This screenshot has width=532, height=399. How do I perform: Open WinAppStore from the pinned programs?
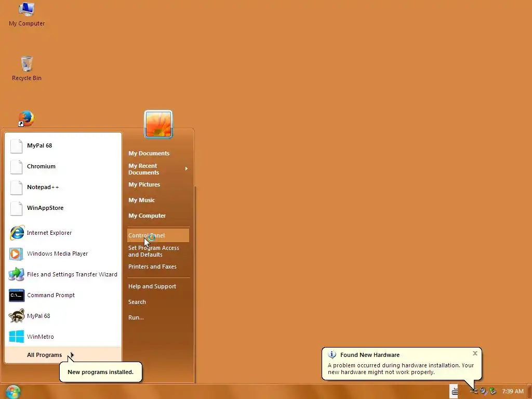pos(63,208)
